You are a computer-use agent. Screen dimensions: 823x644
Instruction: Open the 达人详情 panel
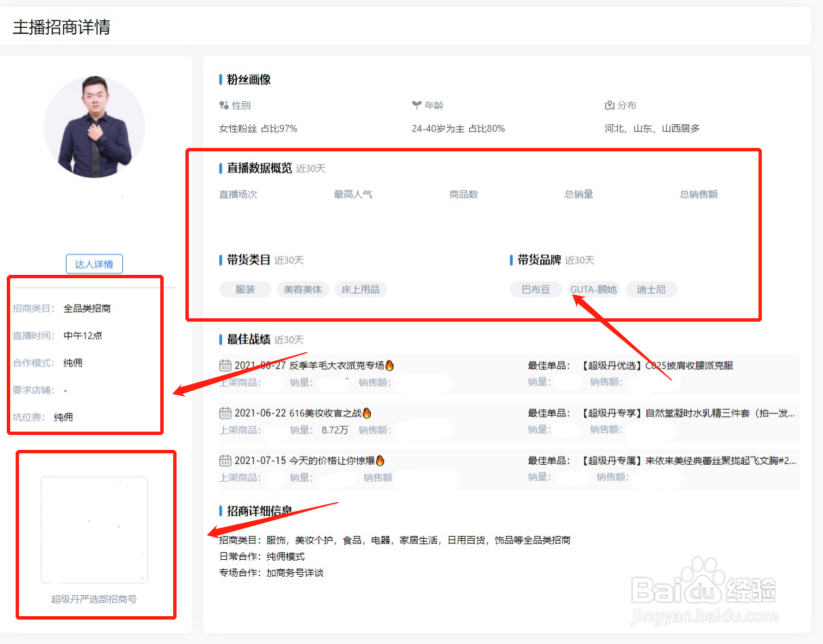click(94, 263)
